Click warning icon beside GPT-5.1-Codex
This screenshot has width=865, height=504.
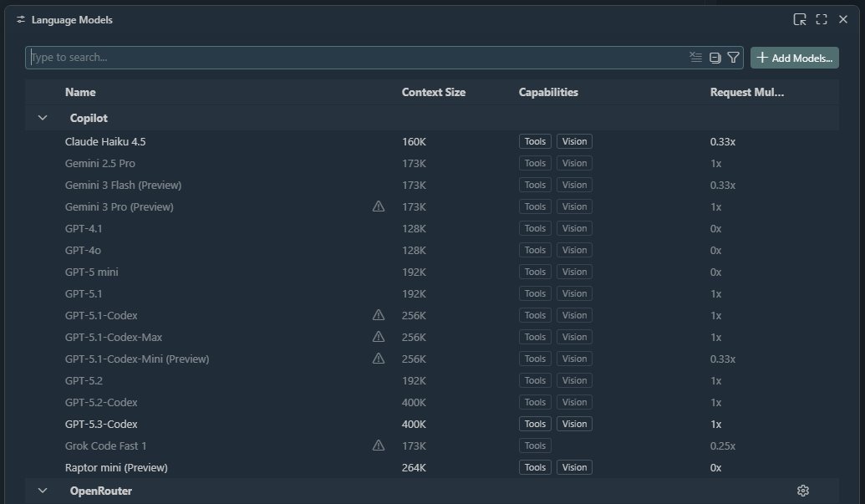tap(379, 315)
